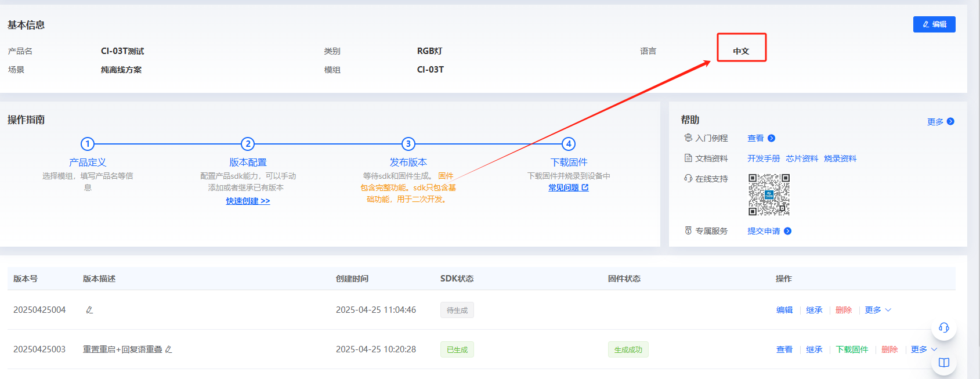The width and height of the screenshot is (980, 379).
Task: Click the 专属服务 medal icon
Action: [688, 230]
